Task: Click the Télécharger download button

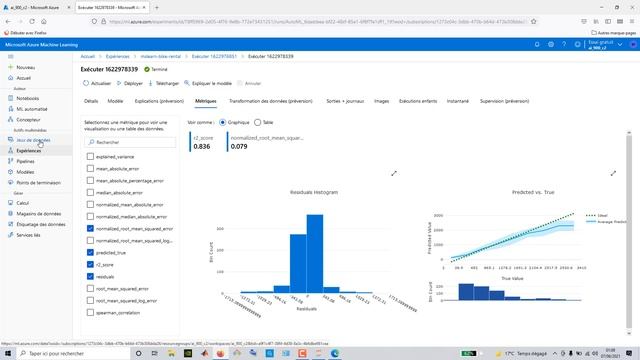Action: click(164, 83)
